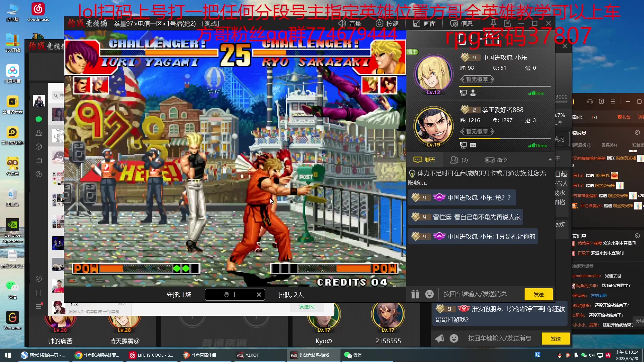Click the 方狗滚啊 link in danmaku messages
Screen dimensions: 644x362
coord(599,296)
